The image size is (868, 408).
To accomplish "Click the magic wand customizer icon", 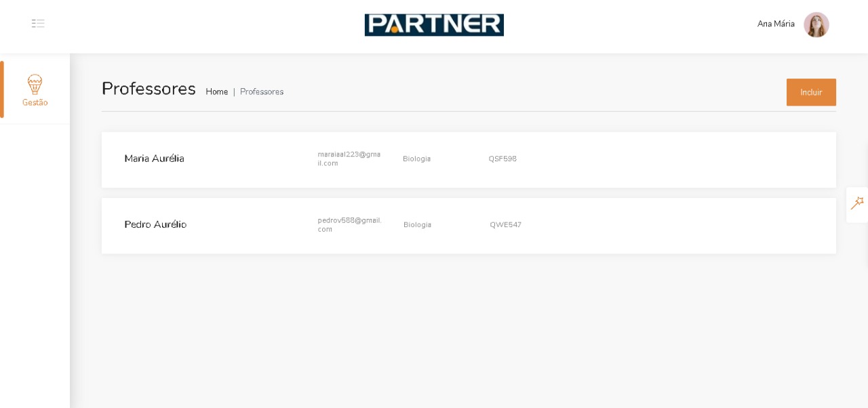I will click(x=857, y=203).
